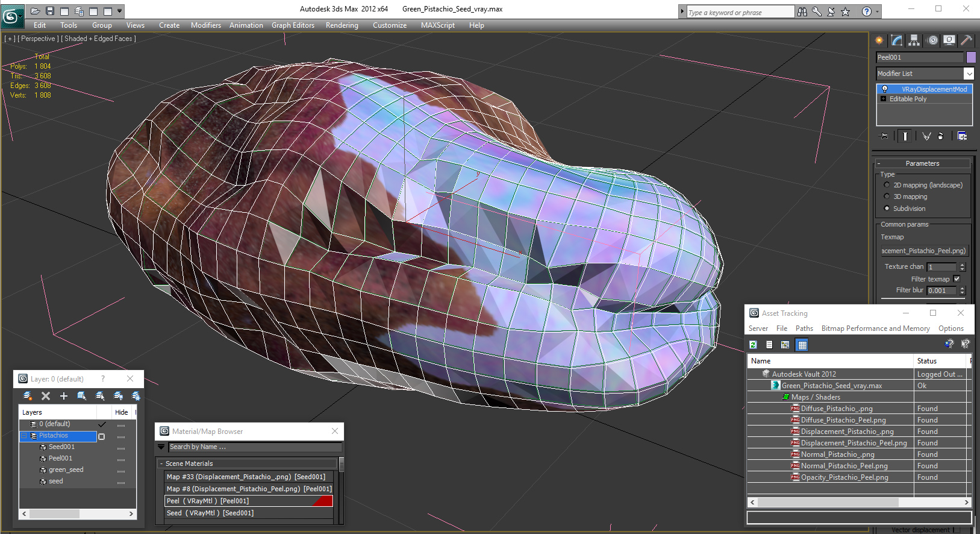The height and width of the screenshot is (534, 980).
Task: Click the Shaded + Edged Faces viewport label
Action: [x=98, y=39]
